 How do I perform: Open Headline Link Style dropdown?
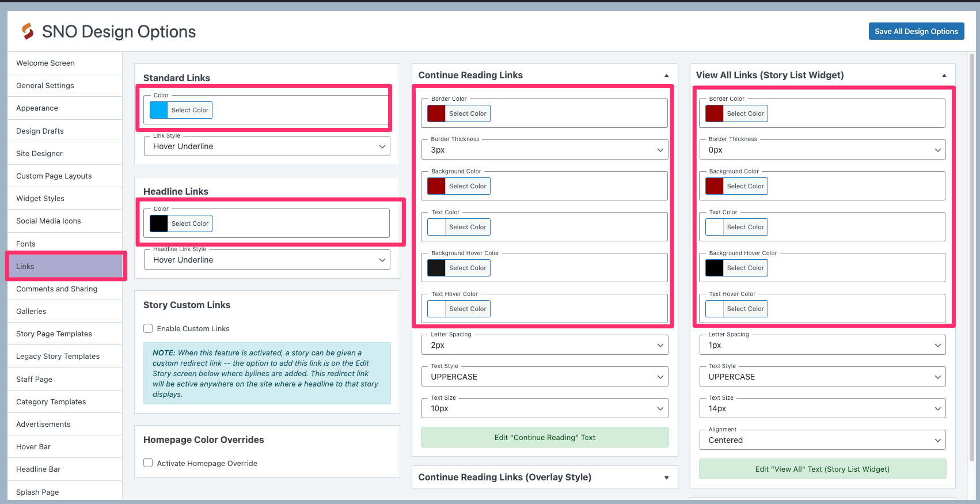point(267,260)
